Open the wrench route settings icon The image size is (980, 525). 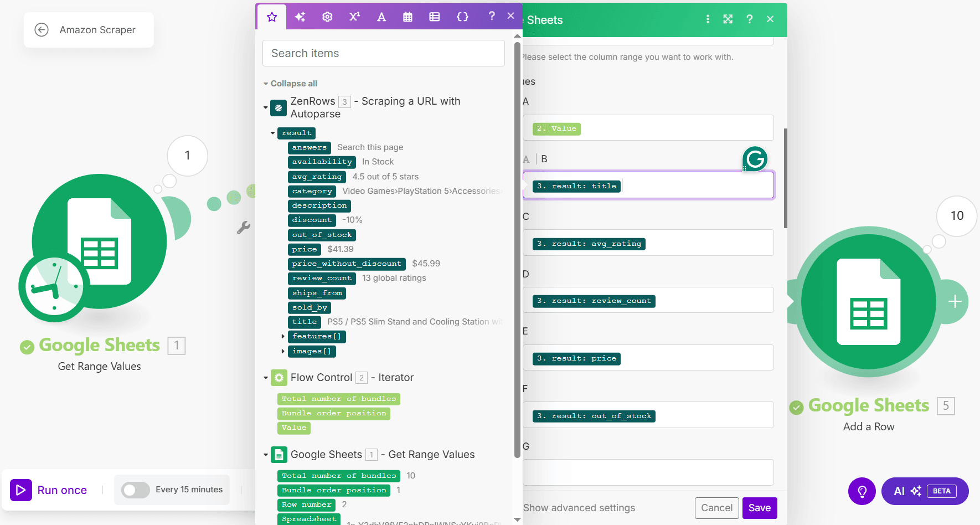(244, 228)
